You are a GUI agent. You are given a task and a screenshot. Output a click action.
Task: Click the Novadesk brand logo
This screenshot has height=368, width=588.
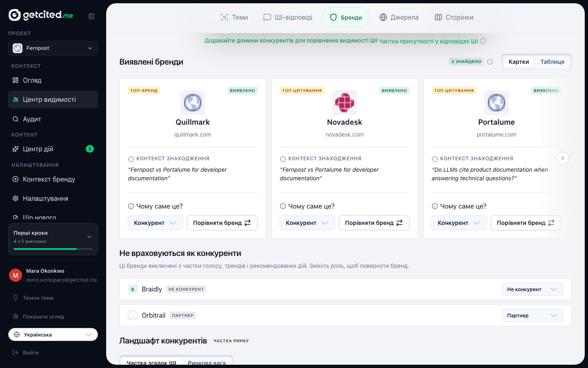click(x=345, y=103)
